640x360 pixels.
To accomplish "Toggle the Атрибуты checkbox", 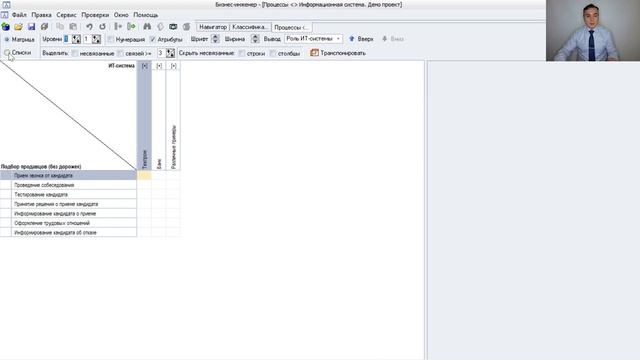I will (x=153, y=39).
